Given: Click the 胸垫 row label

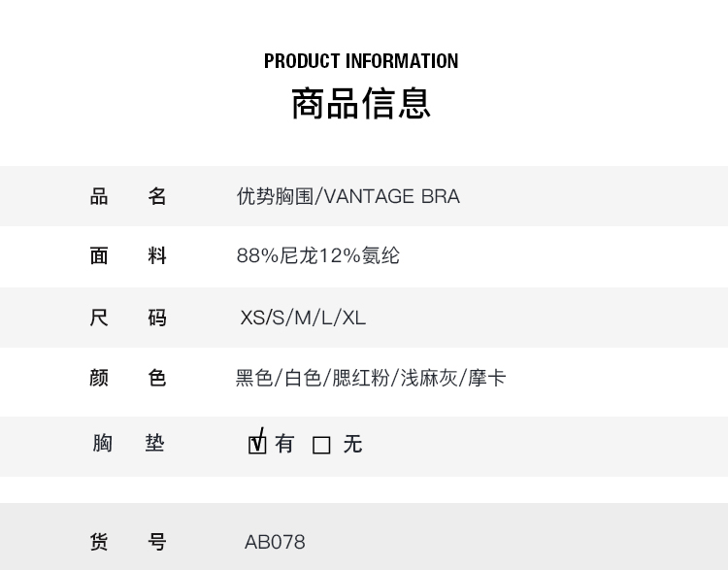Looking at the screenshot, I should pyautogui.click(x=128, y=444).
